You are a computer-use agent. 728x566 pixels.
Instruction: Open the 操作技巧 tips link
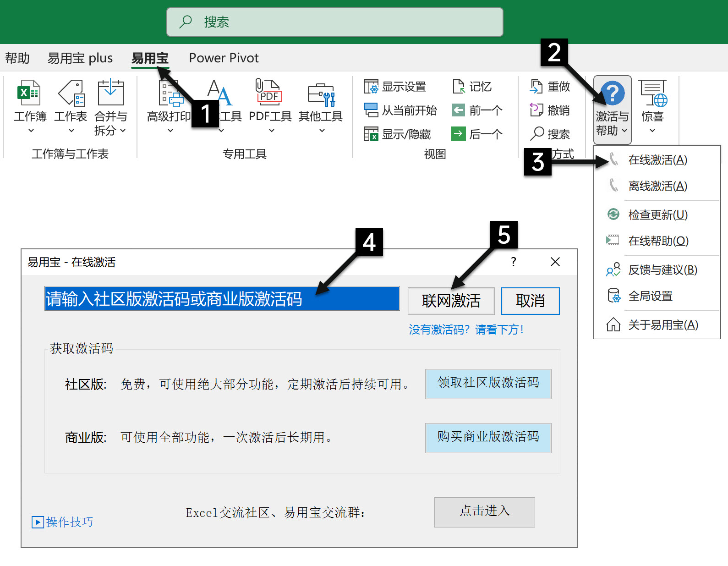(62, 522)
